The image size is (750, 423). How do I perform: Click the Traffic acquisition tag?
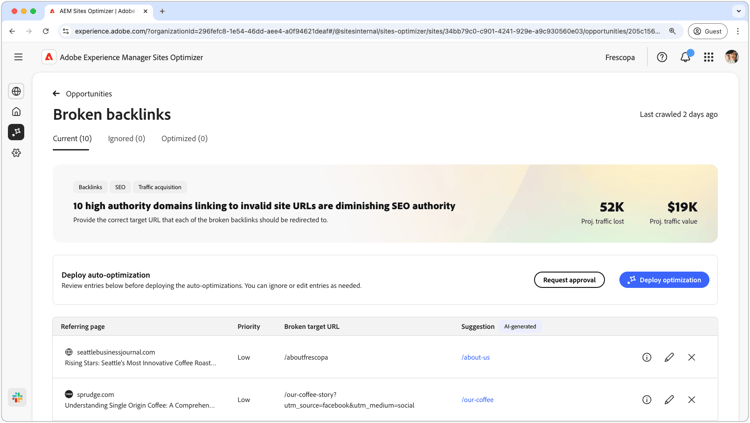click(x=160, y=187)
